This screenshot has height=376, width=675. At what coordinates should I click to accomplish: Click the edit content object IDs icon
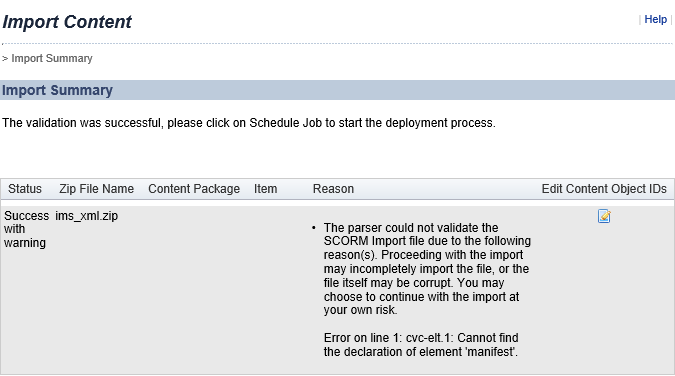click(x=604, y=216)
